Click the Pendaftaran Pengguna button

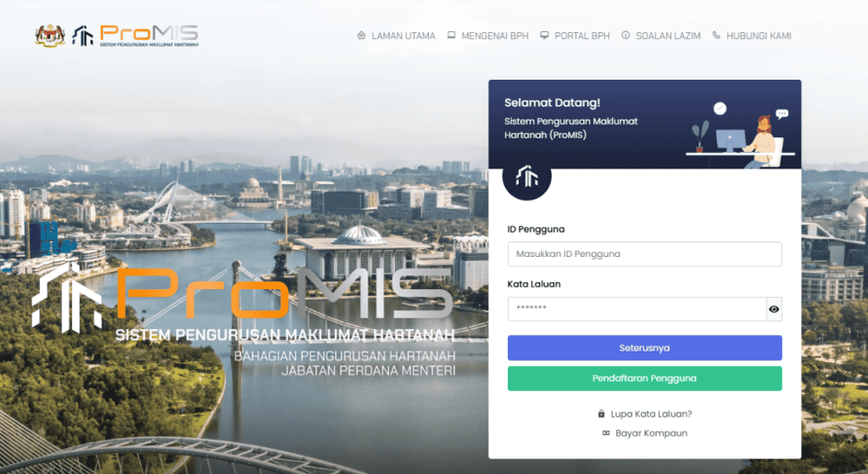(644, 379)
